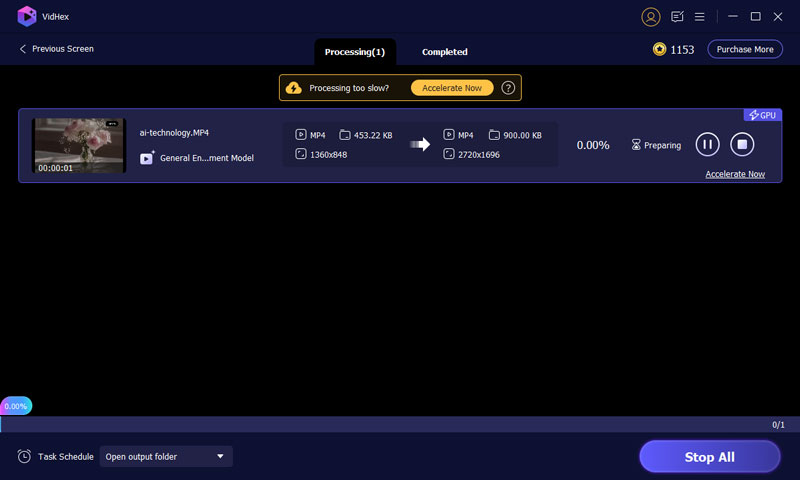Screen dimensions: 800x480
Task: Click the feedback message icon in title bar
Action: click(677, 17)
